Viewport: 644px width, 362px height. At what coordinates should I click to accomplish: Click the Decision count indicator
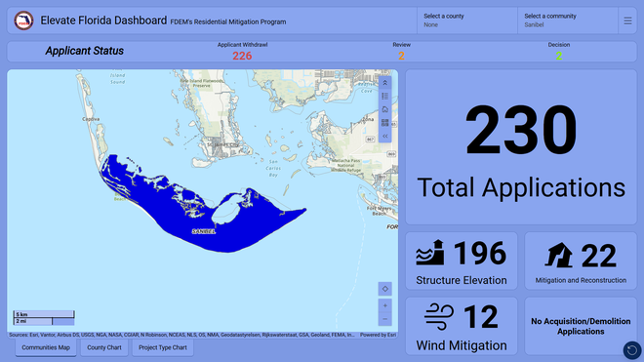[x=559, y=56]
